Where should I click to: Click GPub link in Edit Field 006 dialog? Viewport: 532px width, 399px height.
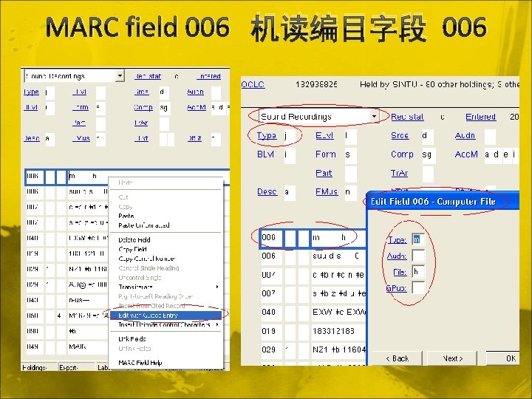point(396,288)
